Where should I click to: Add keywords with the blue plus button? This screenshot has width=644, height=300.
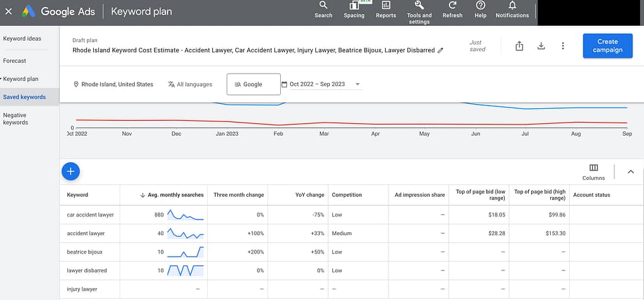(x=71, y=171)
